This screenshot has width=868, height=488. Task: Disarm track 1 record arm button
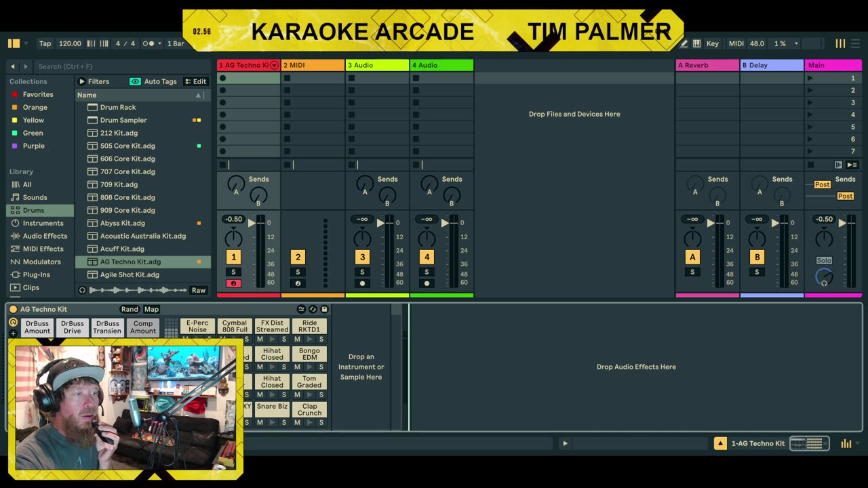point(233,283)
